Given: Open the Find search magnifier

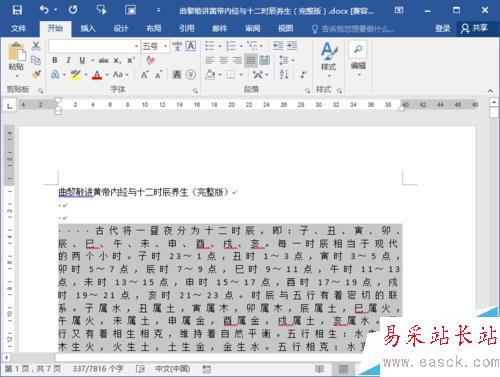Looking at the screenshot, I should (358, 49).
